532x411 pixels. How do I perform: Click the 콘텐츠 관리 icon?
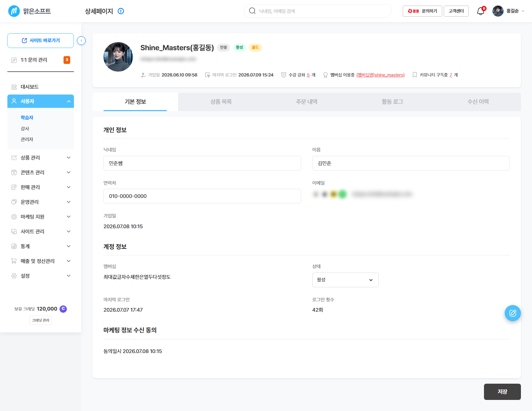tap(14, 172)
